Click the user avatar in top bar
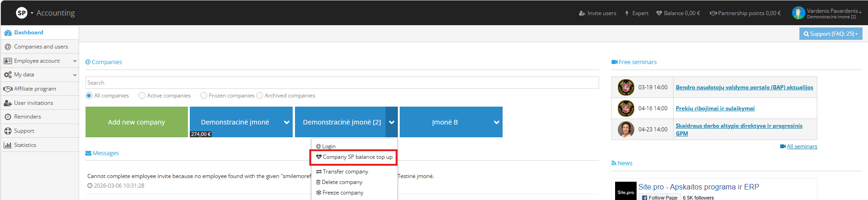Image resolution: width=868 pixels, height=200 pixels. click(x=798, y=13)
